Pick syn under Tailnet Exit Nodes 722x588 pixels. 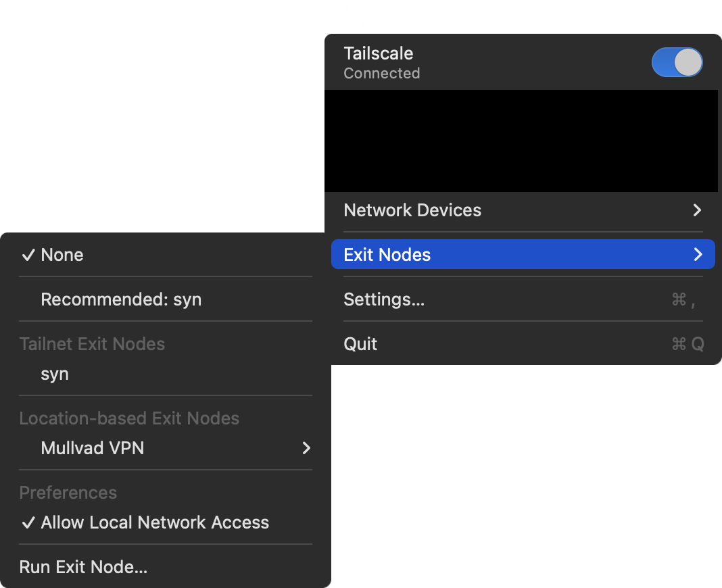click(55, 374)
